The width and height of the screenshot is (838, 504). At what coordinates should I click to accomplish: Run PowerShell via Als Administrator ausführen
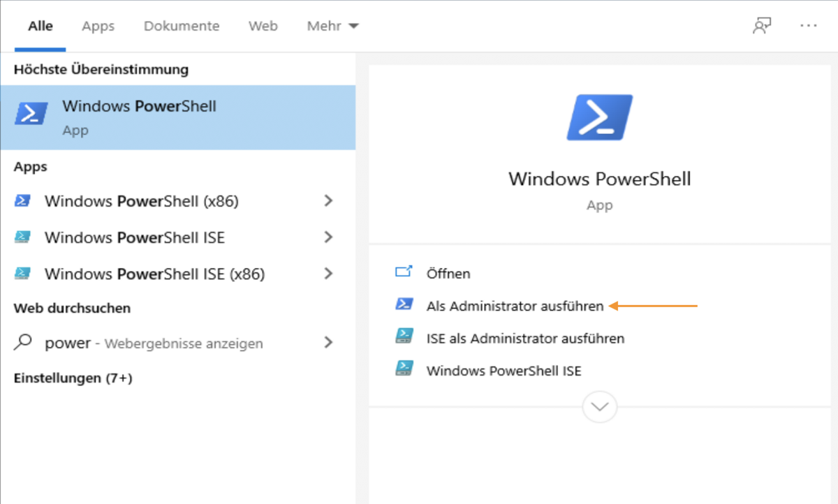(515, 306)
